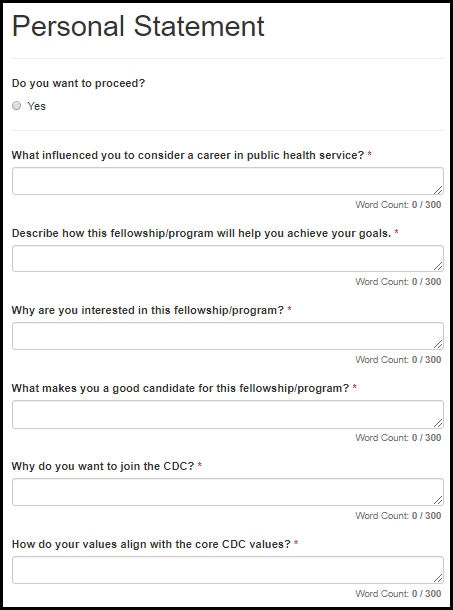Viewport: 453px width, 610px height.
Task: Click resize grip of core CDC values box
Action: pyautogui.click(x=438, y=578)
